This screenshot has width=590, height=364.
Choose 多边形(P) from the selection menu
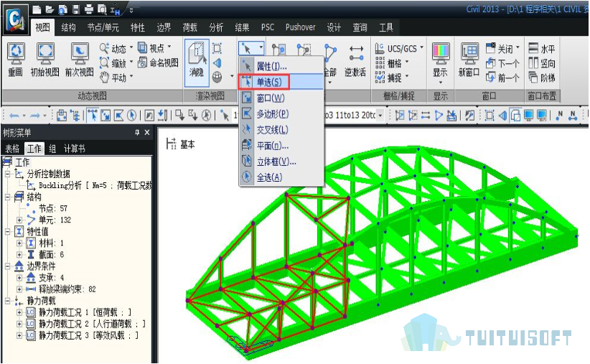pyautogui.click(x=281, y=113)
